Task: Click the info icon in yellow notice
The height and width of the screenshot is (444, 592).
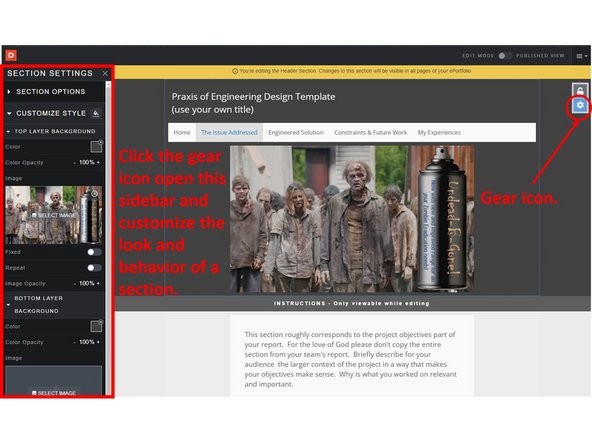Action: (x=235, y=71)
